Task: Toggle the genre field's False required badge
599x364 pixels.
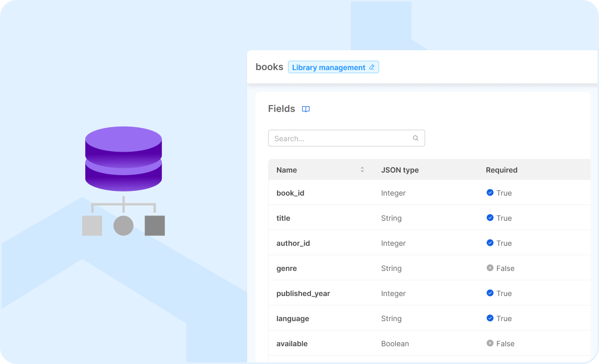Action: 490,268
